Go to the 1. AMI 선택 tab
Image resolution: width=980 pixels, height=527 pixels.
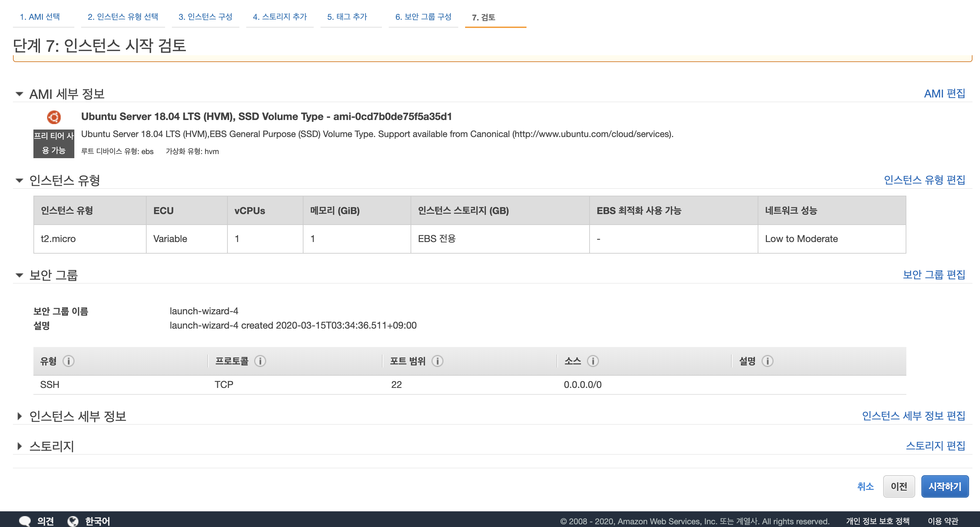pos(40,17)
